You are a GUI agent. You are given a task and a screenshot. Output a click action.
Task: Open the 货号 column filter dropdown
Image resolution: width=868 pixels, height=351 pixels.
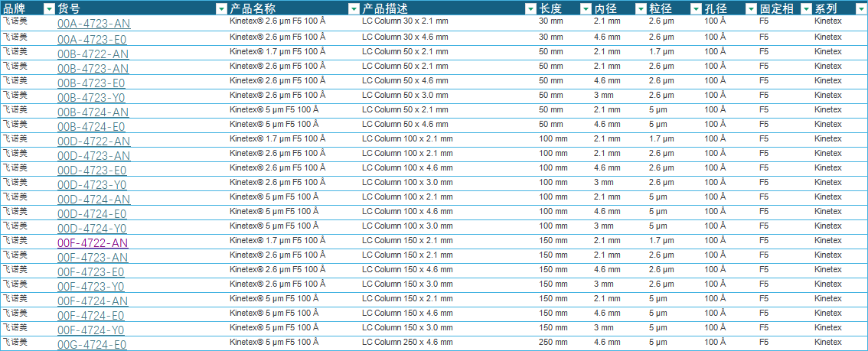click(221, 8)
